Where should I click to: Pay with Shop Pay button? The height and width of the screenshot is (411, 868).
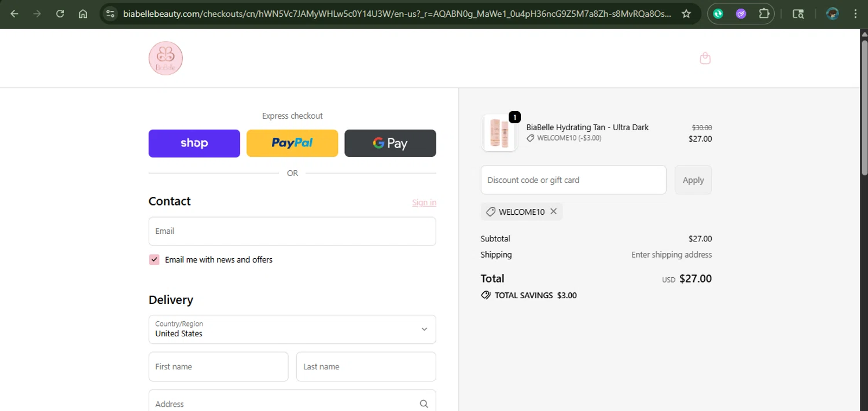[x=194, y=143]
